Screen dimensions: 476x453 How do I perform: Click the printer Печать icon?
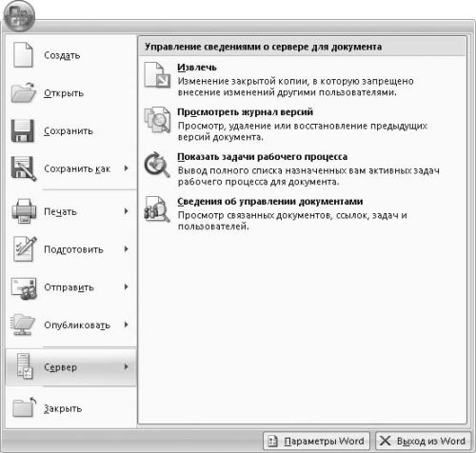(24, 211)
